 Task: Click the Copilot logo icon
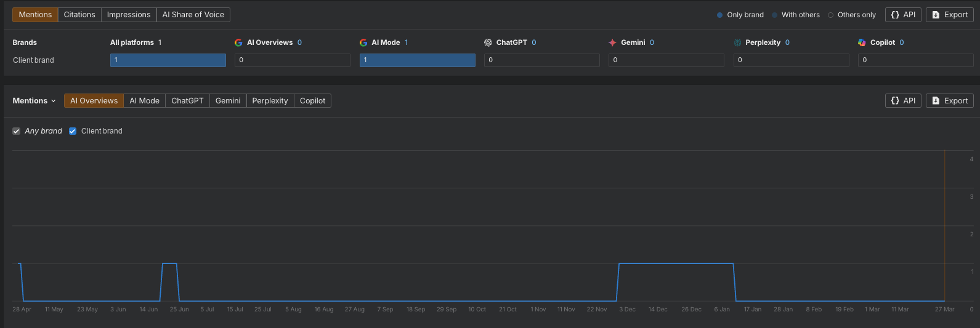[862, 42]
